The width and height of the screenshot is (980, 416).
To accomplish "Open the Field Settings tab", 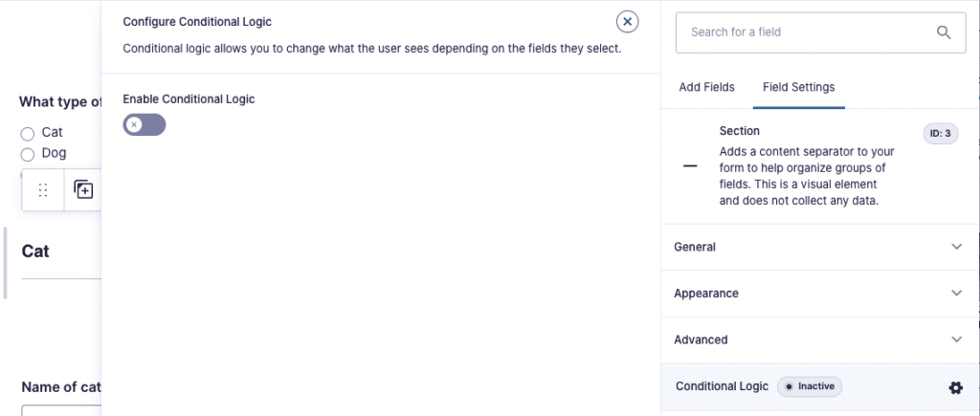I will (798, 87).
